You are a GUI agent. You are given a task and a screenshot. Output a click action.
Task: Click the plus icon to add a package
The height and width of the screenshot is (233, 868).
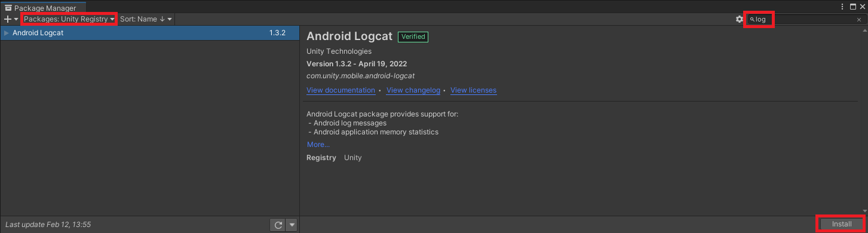point(7,19)
